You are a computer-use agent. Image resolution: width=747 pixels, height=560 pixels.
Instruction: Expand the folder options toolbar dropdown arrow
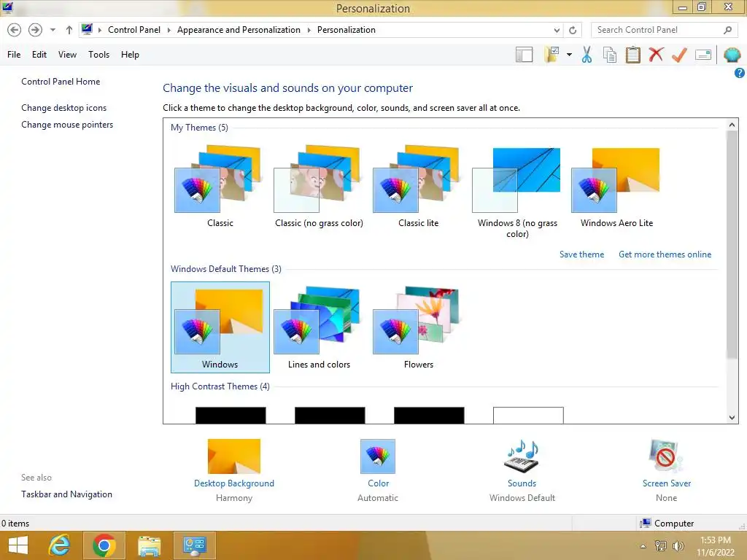(x=569, y=55)
